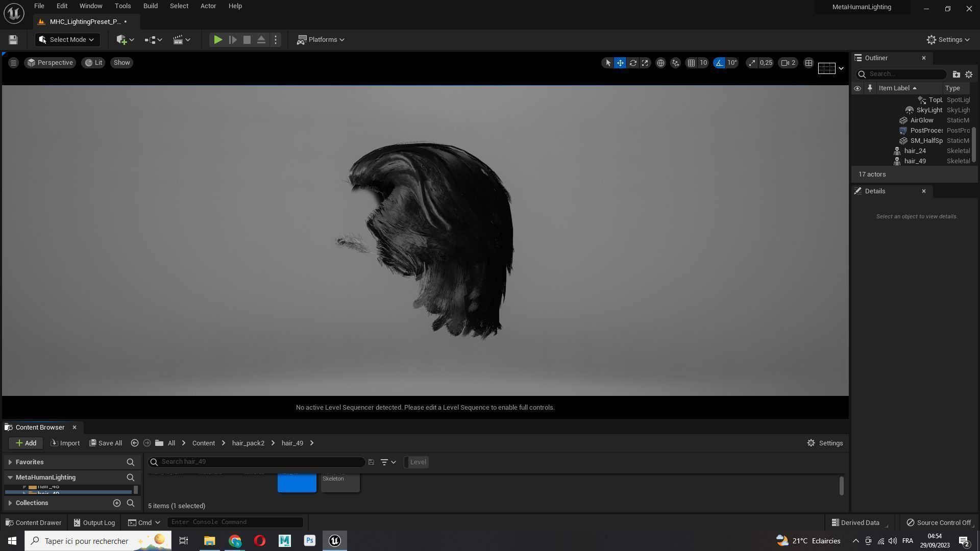Click the save current level icon
Screen dimensions: 980x551
(13, 40)
